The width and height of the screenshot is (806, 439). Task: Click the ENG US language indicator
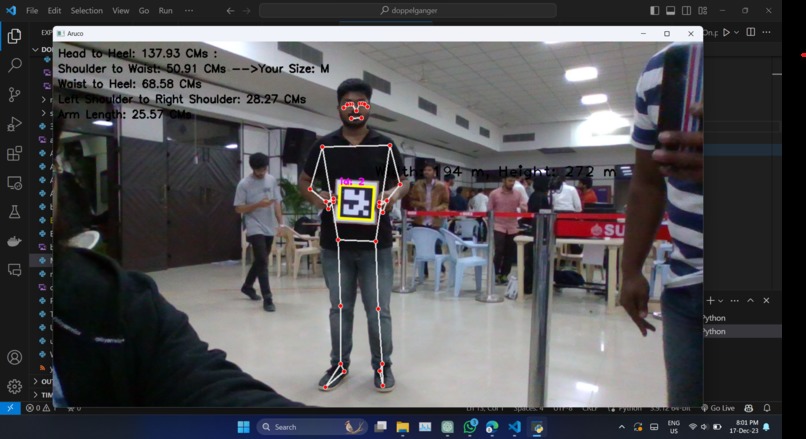(673, 427)
